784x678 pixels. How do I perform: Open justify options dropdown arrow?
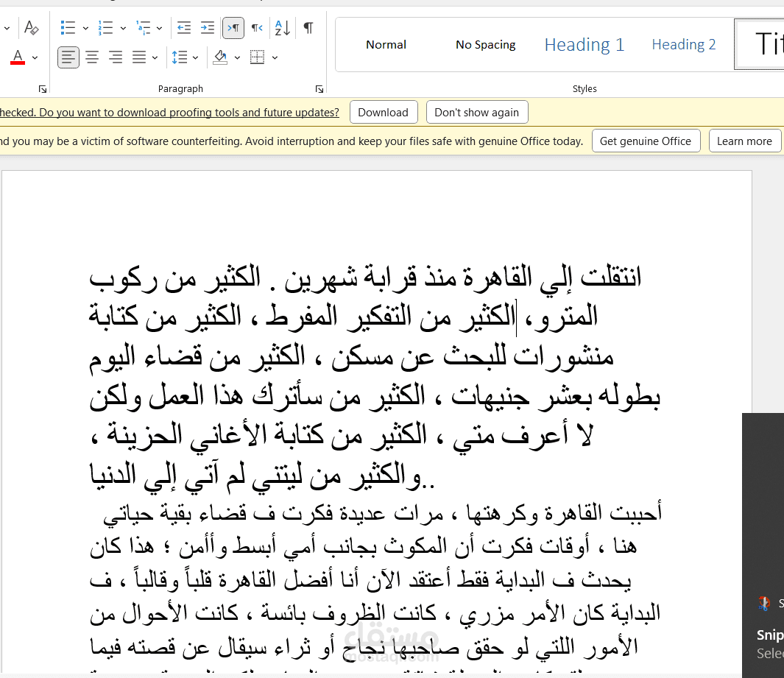155,57
